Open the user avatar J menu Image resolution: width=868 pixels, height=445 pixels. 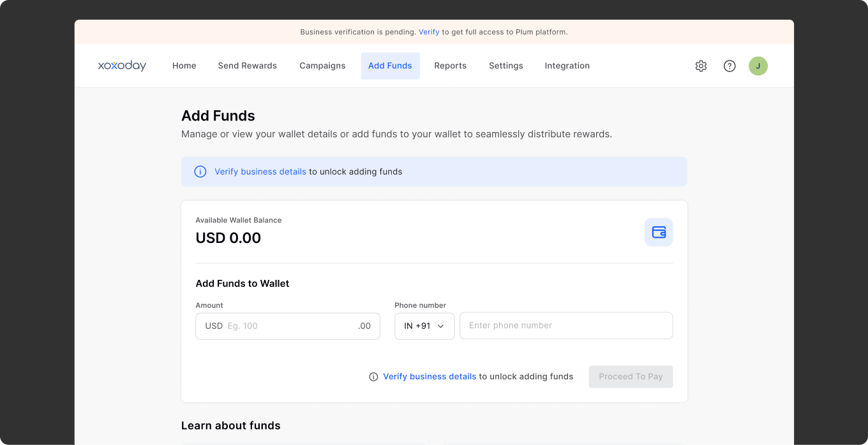point(758,66)
